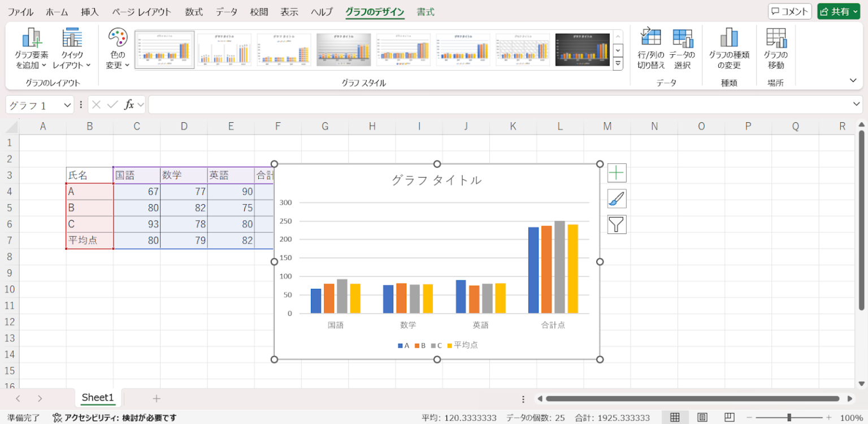Open the ファイル menu

20,11
